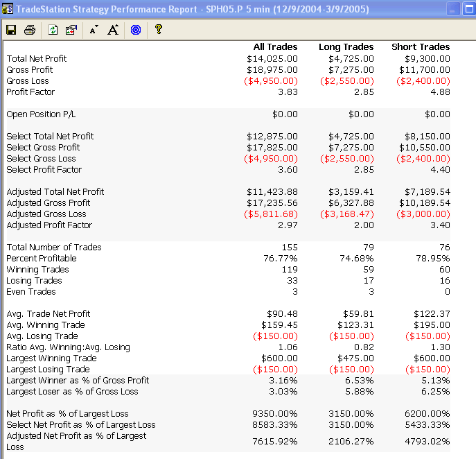Screen dimensions: 476x459
Task: Click the $90.48 average trade value
Action: [282, 314]
